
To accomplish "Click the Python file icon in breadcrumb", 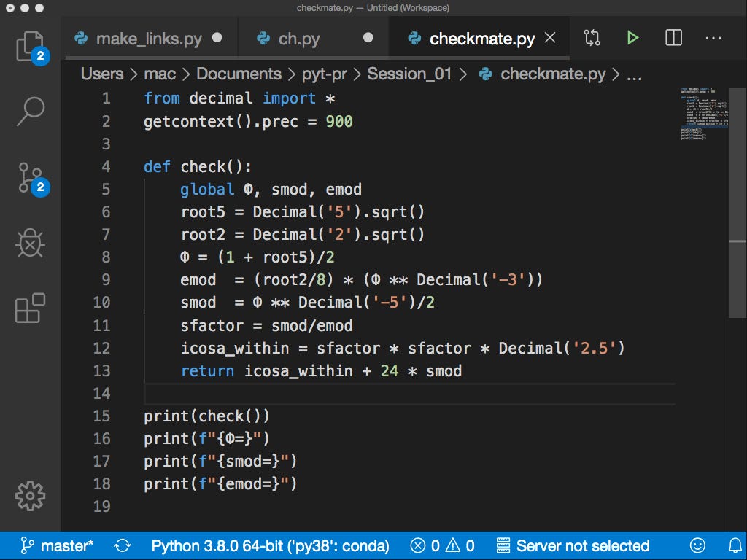I will tap(485, 74).
